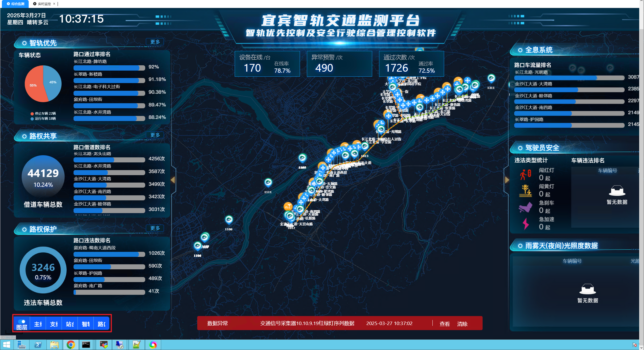The height and width of the screenshot is (350, 644).
Task: Click 查看 on the data anomaly alert
Action: tap(444, 324)
